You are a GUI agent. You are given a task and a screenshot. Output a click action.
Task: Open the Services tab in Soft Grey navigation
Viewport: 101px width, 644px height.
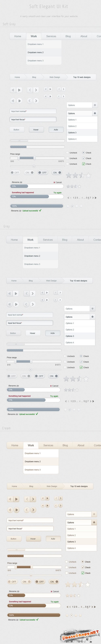(51, 36)
